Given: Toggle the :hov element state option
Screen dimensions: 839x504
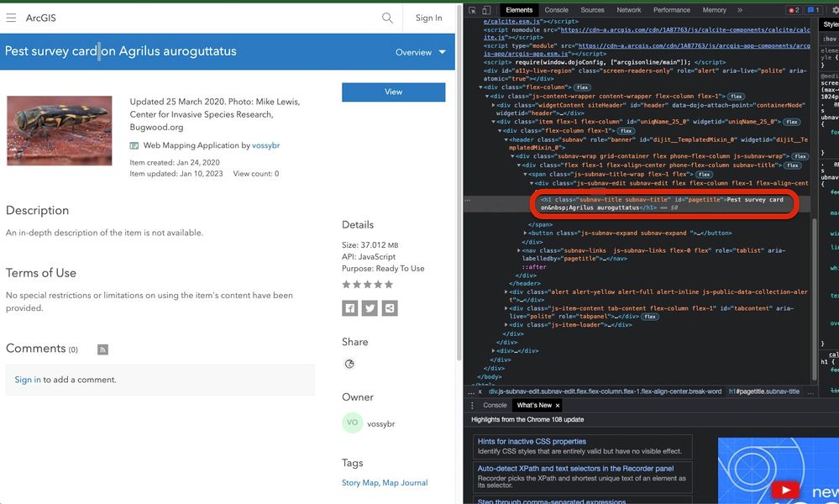Looking at the screenshot, I should pos(830,39).
